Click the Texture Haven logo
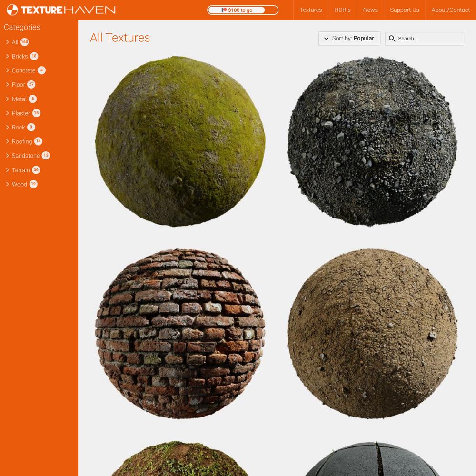Image resolution: width=476 pixels, height=476 pixels. 61,10
